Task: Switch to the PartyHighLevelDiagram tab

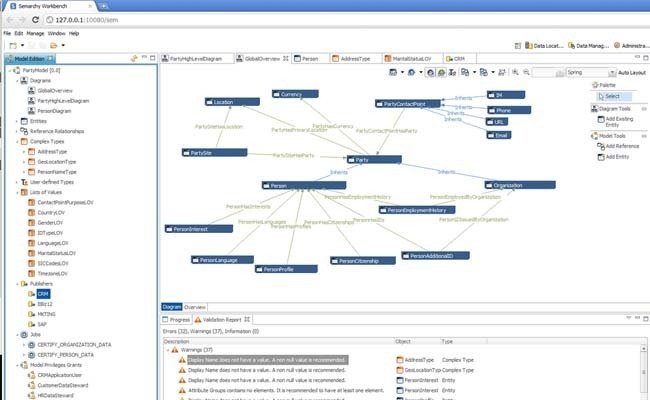Action: point(194,58)
